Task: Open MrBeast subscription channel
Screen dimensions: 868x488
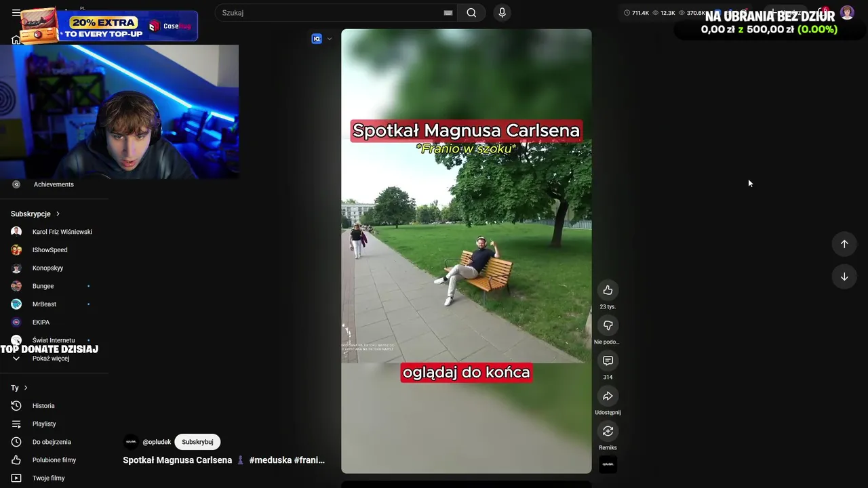Action: [54, 304]
